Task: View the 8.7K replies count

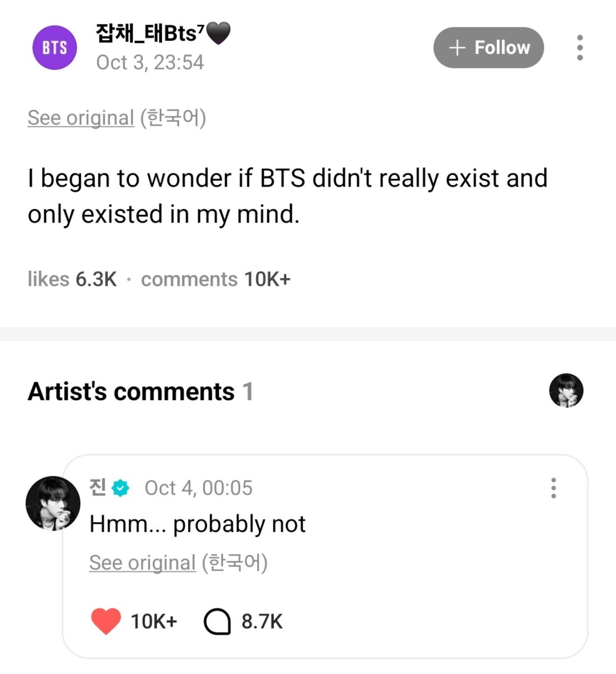Action: (262, 622)
